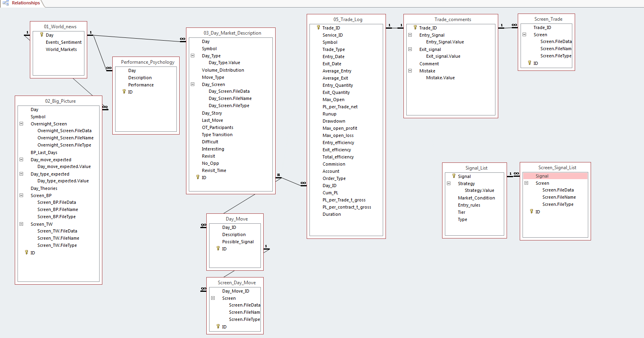
Task: Click the Relationships tab icon
Action: point(6,3)
